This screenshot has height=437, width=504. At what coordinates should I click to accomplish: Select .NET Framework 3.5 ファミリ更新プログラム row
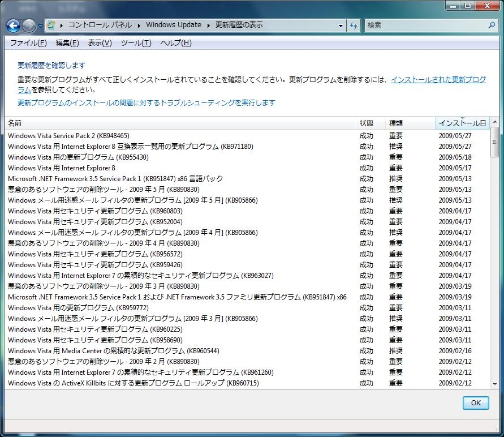pos(247,297)
